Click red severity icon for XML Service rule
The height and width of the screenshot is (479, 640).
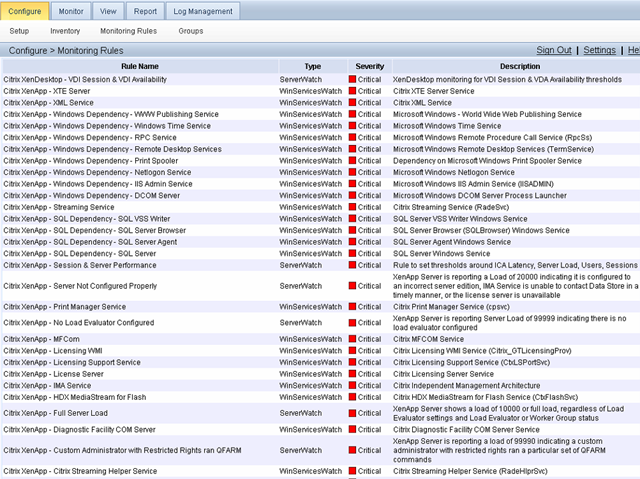tap(352, 102)
